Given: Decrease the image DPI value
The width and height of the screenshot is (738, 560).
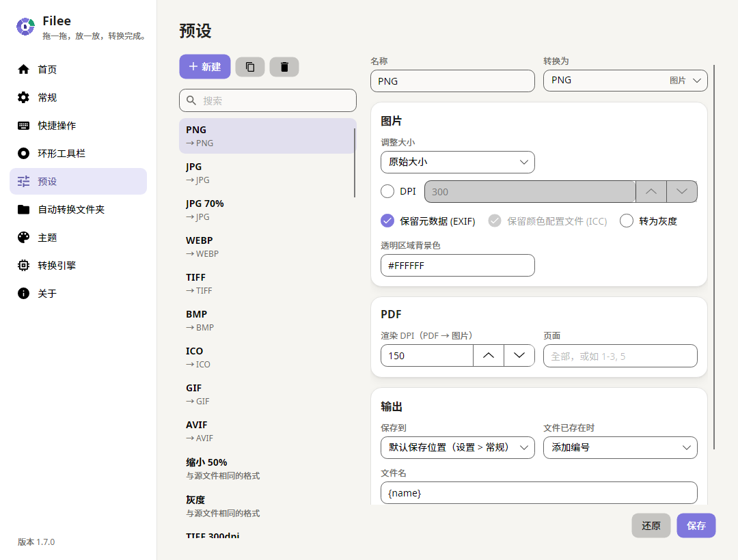Looking at the screenshot, I should click(x=682, y=191).
